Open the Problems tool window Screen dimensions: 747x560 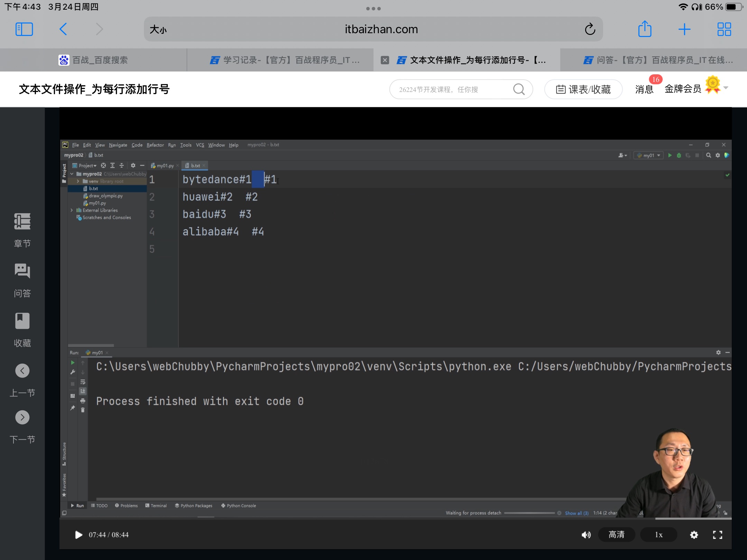pos(126,506)
